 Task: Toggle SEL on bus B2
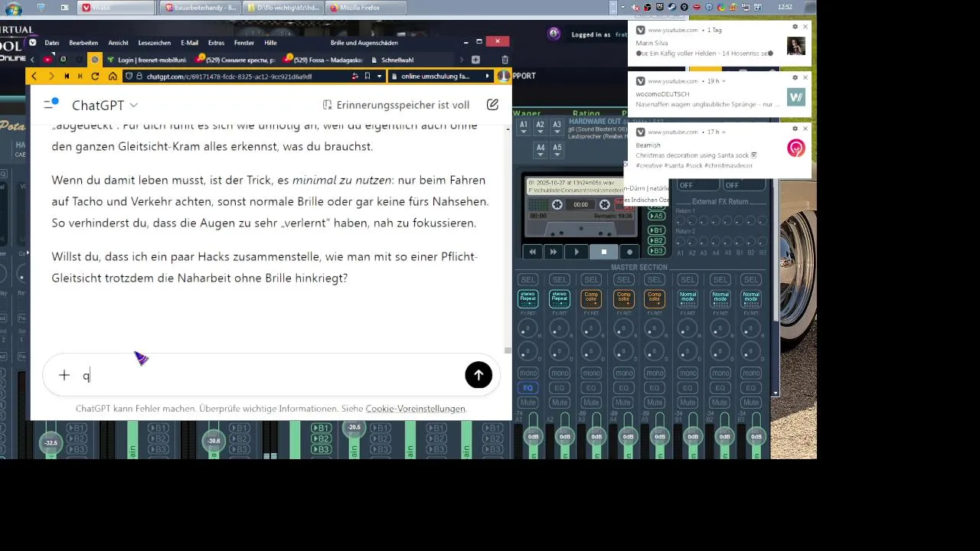[x=720, y=280]
